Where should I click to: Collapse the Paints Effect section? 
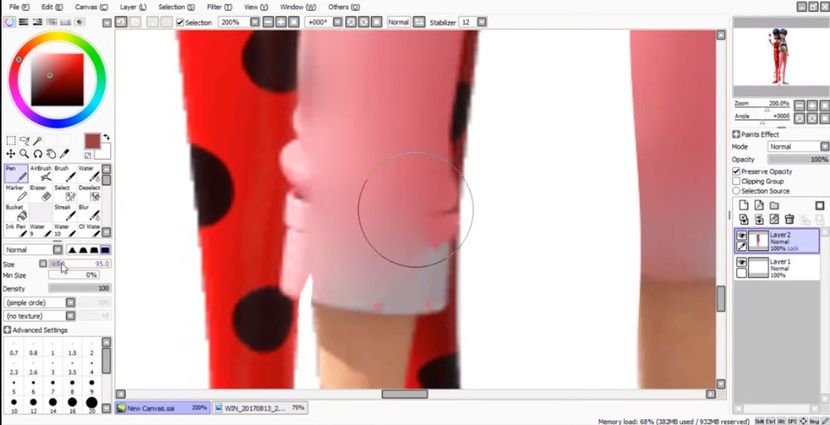point(736,134)
